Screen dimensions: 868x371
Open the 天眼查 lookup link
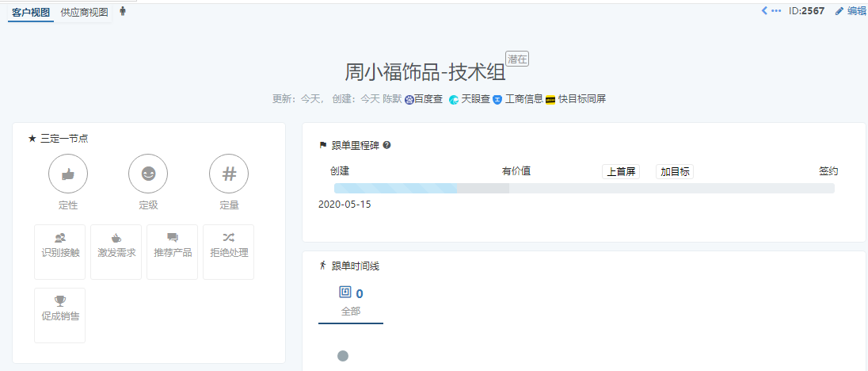(470, 99)
